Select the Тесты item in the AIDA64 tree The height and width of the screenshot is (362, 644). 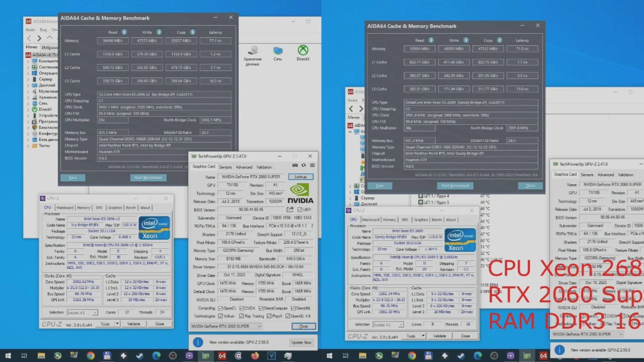pyautogui.click(x=44, y=145)
